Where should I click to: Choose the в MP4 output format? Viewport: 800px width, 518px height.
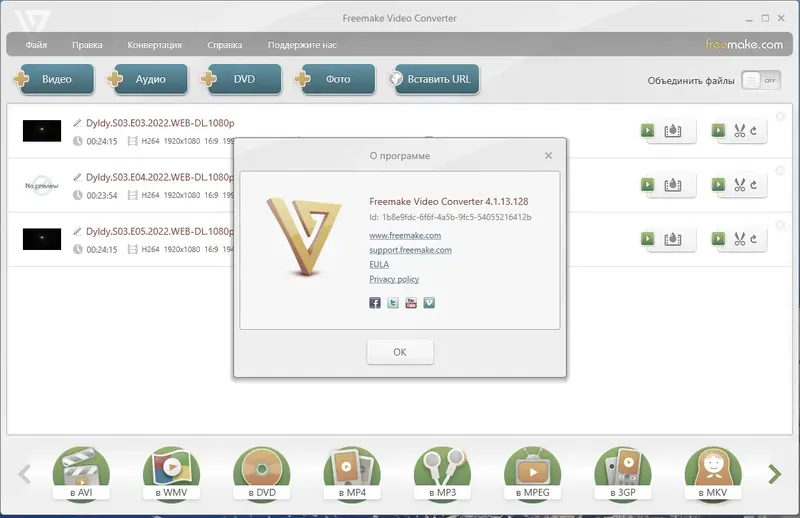pos(352,474)
